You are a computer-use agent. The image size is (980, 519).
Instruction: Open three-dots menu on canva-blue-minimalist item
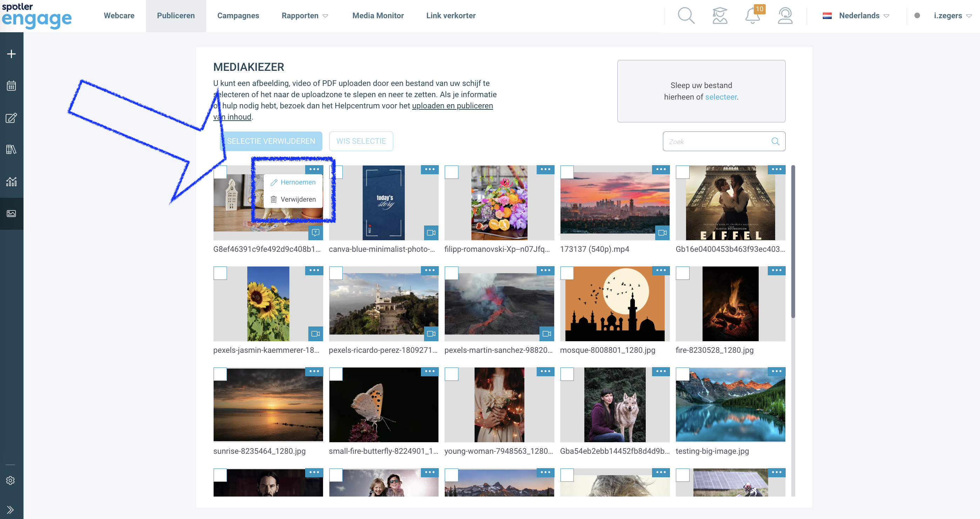430,169
